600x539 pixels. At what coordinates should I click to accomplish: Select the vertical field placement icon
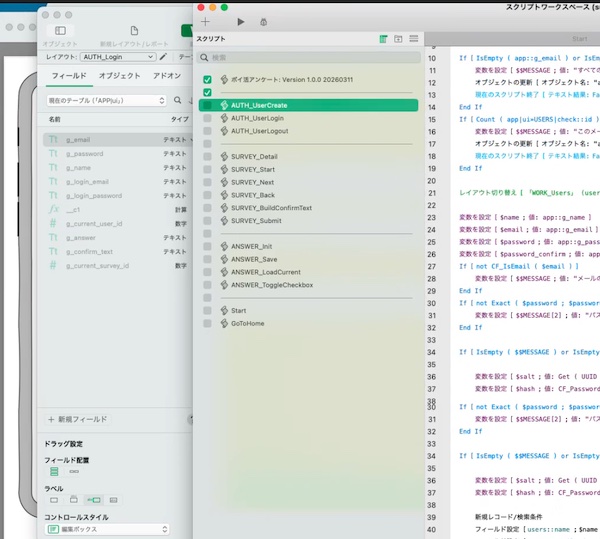tap(54, 470)
